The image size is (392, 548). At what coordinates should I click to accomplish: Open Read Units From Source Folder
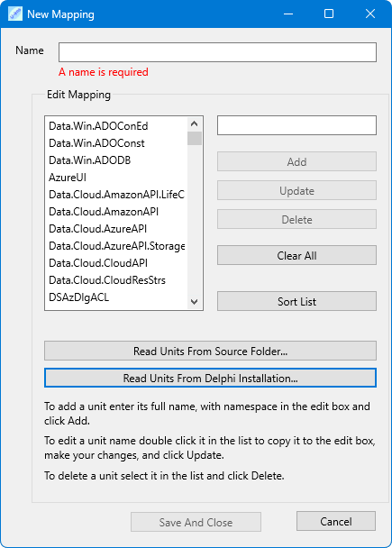[210, 351]
